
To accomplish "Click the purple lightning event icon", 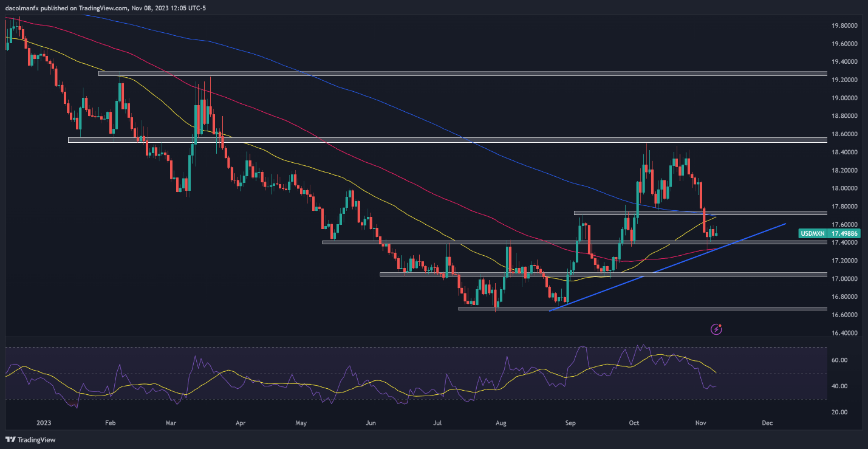I will 716,329.
